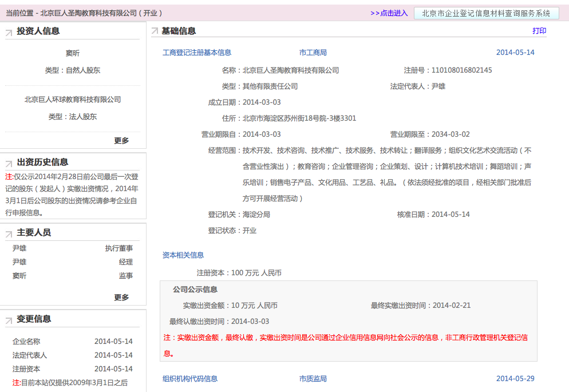Show 更多 under 主要人员 section
This screenshot has width=569, height=392.
pyautogui.click(x=121, y=298)
